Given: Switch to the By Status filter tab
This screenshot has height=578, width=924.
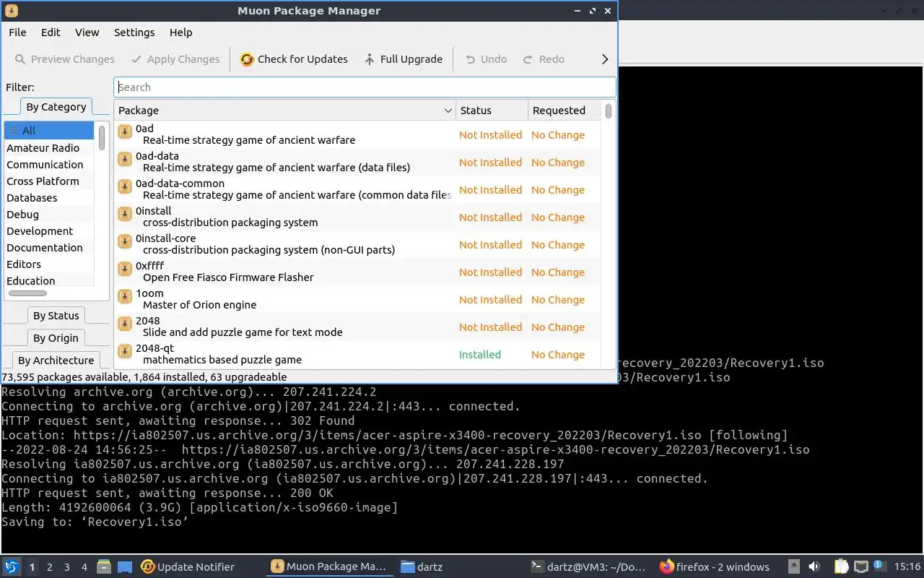Looking at the screenshot, I should 56,316.
